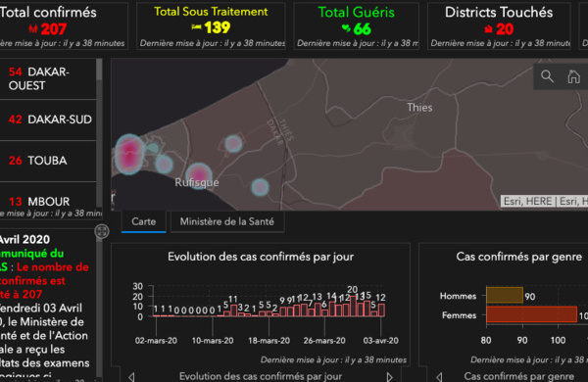This screenshot has height=382, width=588.
Task: Go to previous chart with left arrow
Action: click(131, 377)
